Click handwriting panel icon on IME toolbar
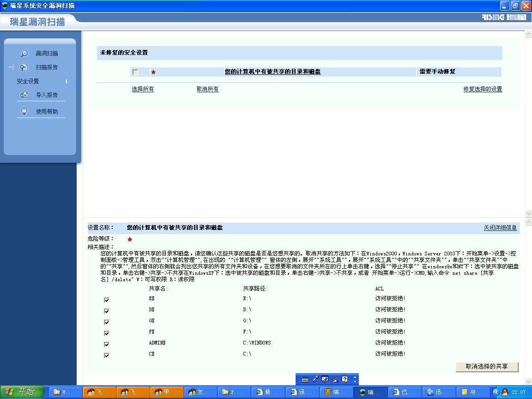532x399 pixels. pos(325,379)
